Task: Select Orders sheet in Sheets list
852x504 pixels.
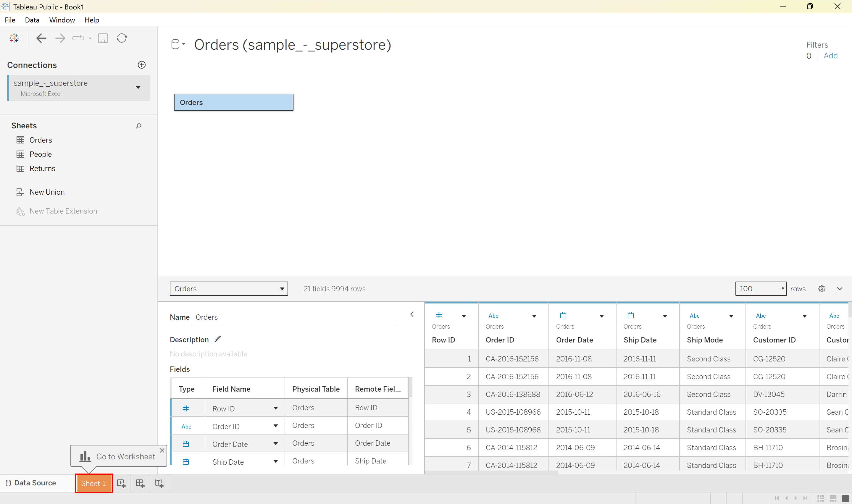Action: [41, 140]
